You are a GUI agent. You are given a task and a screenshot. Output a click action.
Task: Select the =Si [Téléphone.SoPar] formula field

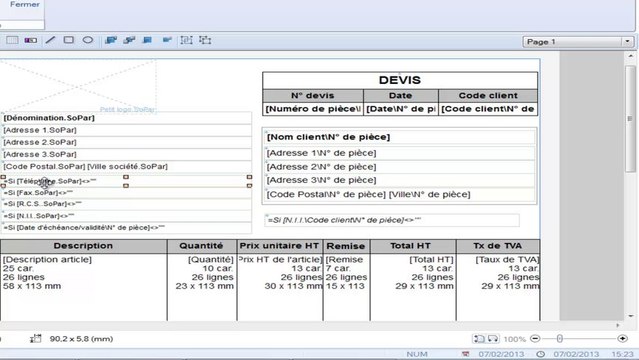[x=126, y=181]
